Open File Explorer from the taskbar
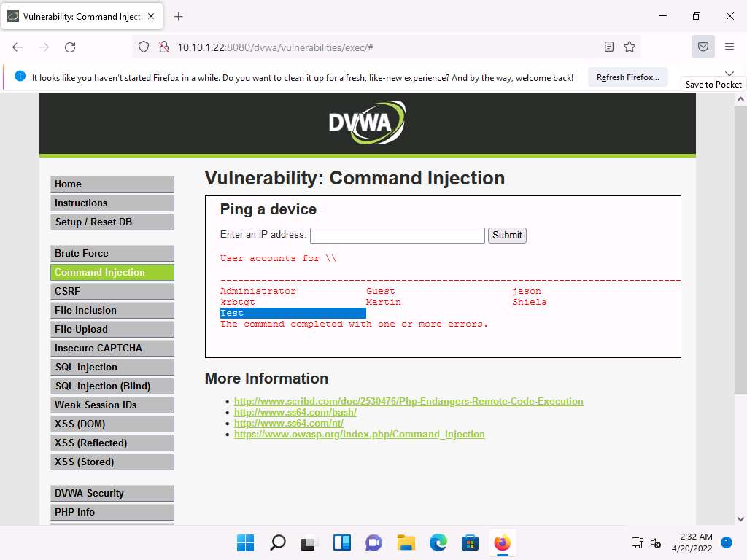 406,542
